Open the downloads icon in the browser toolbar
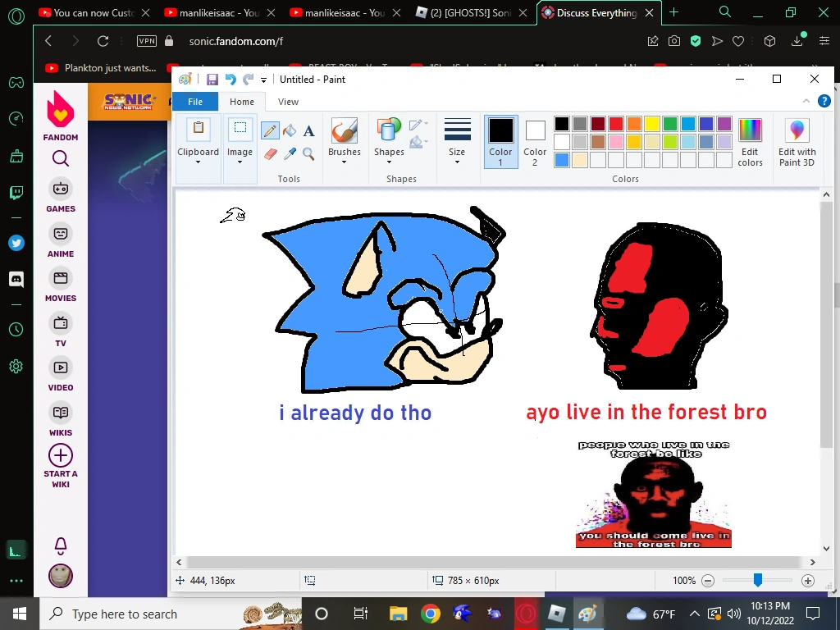This screenshot has height=630, width=840. click(797, 41)
